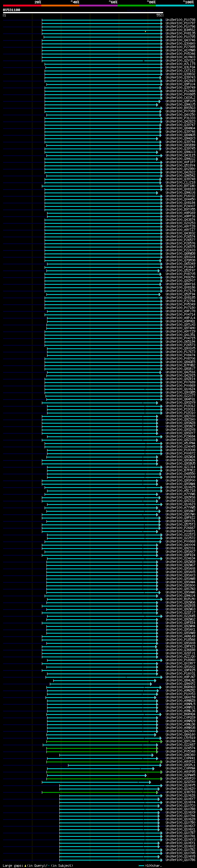Click the cyan ~100% identity legend bar
The width and height of the screenshot is (197, 868).
175,6
